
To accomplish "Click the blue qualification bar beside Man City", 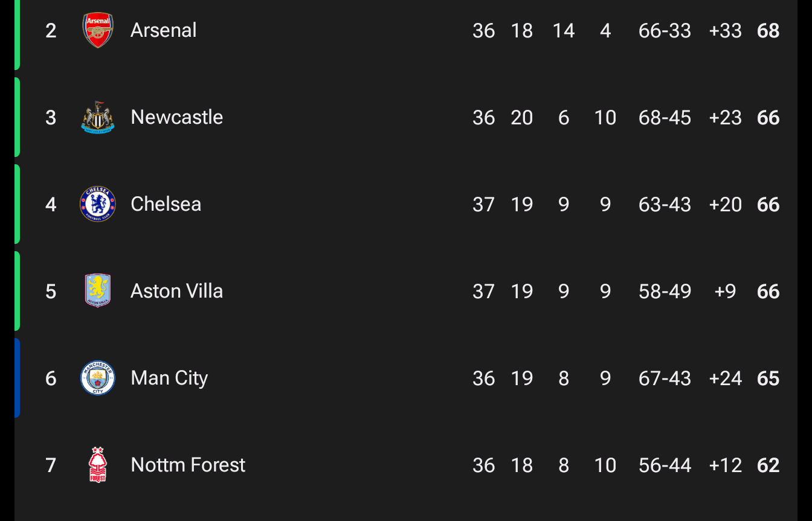I will 18,378.
